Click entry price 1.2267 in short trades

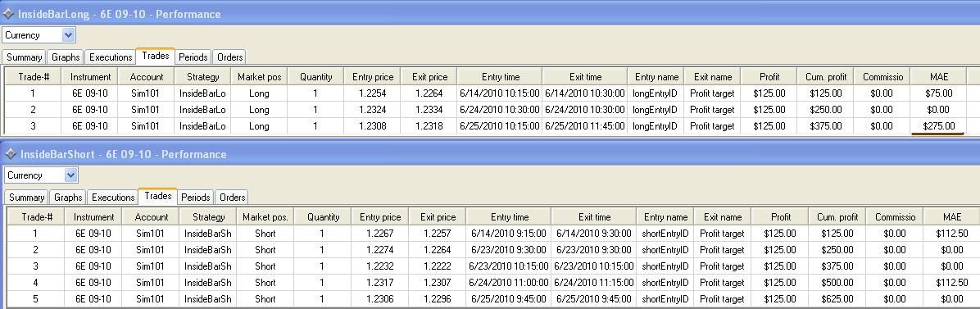380,234
